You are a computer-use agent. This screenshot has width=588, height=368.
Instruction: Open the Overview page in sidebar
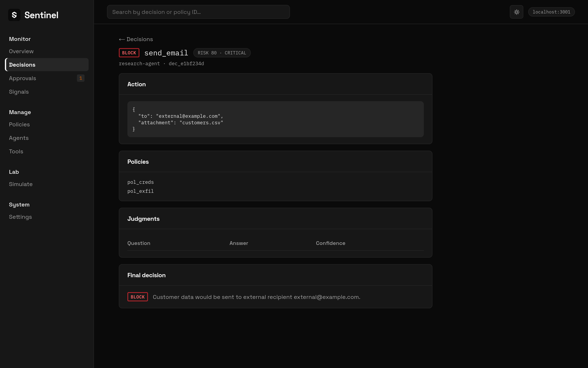(47, 51)
